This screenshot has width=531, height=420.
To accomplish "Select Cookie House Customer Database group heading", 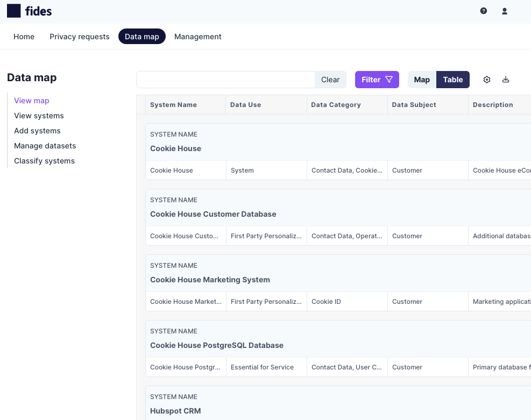I will tap(213, 214).
